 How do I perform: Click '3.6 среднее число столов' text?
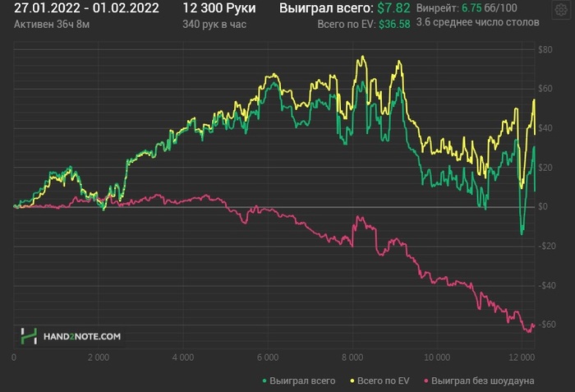(x=478, y=22)
